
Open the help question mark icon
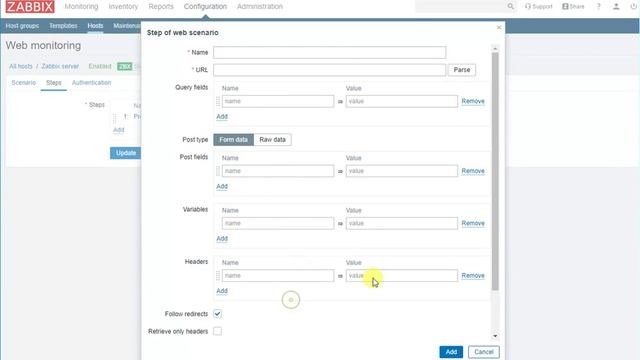(598, 7)
